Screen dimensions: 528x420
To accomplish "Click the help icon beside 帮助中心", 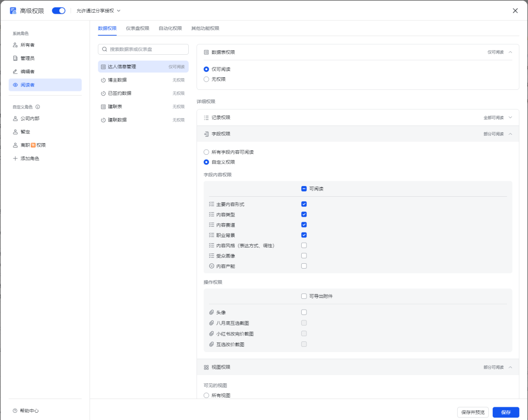I will 15,411.
